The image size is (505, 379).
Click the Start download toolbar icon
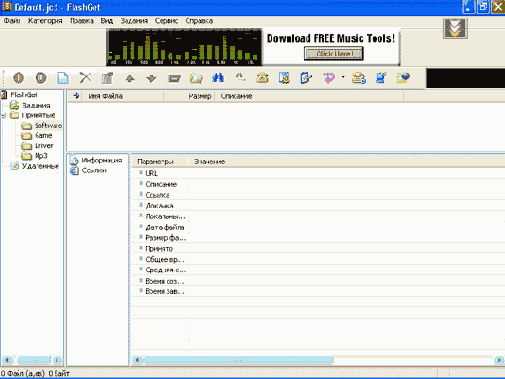pyautogui.click(x=19, y=78)
